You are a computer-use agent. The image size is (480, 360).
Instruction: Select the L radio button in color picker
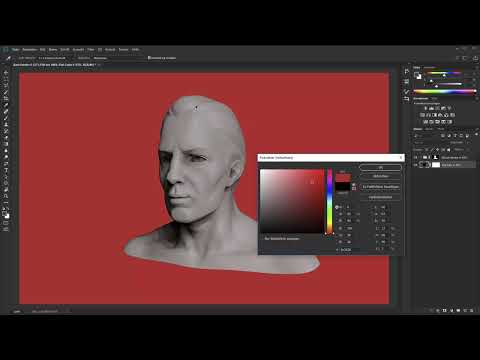[372, 207]
